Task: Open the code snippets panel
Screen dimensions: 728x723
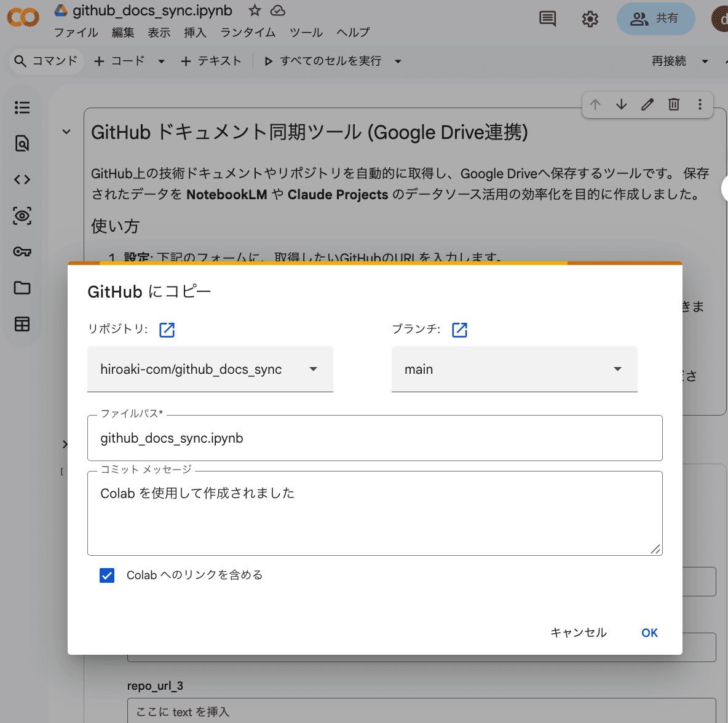Action: (x=22, y=180)
